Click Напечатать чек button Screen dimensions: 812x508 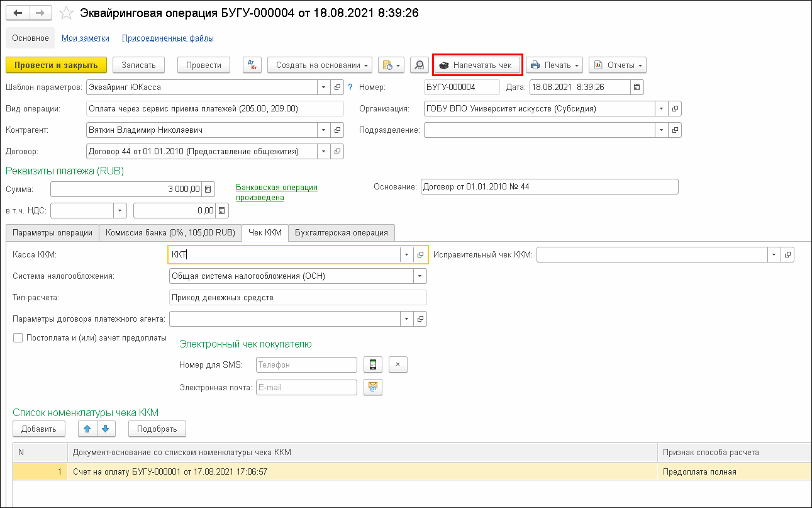pos(477,65)
